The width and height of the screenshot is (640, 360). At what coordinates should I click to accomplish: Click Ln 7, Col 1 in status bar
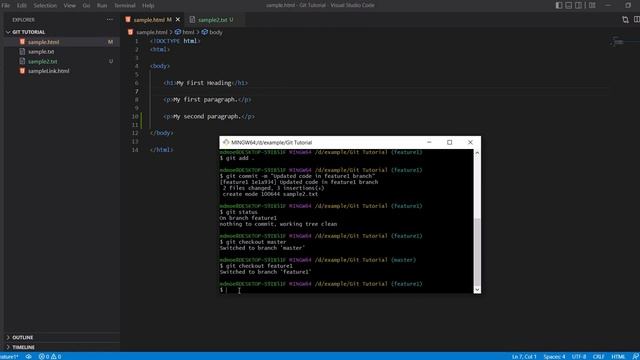tap(524, 356)
